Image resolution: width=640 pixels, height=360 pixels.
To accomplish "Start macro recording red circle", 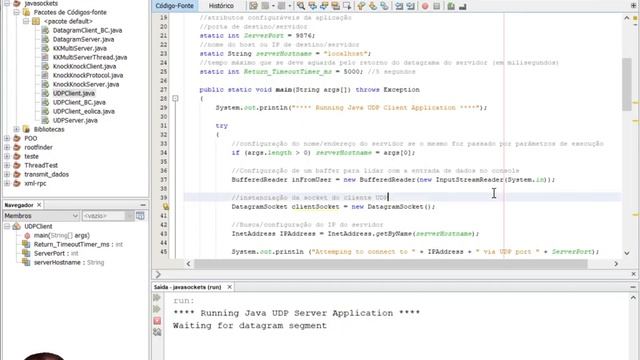I will coord(425,6).
